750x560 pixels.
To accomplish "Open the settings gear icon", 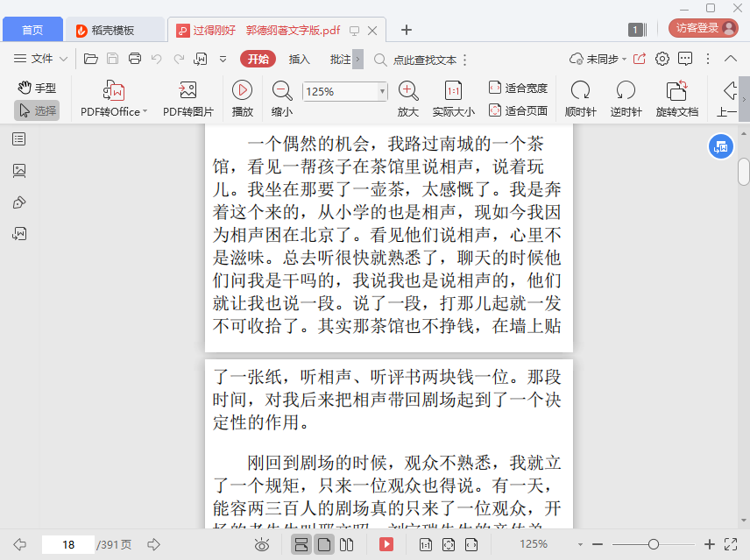I will (662, 59).
